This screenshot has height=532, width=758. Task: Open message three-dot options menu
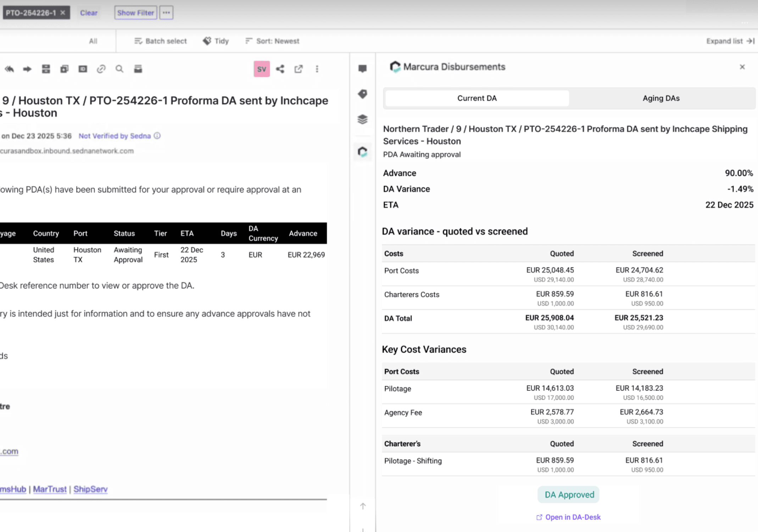tap(317, 69)
